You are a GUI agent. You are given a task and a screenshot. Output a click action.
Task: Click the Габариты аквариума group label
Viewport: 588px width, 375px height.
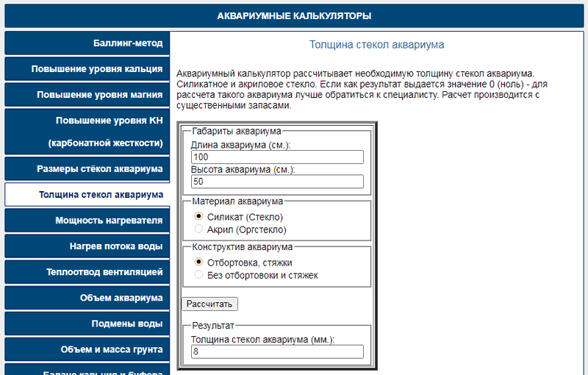(x=237, y=131)
